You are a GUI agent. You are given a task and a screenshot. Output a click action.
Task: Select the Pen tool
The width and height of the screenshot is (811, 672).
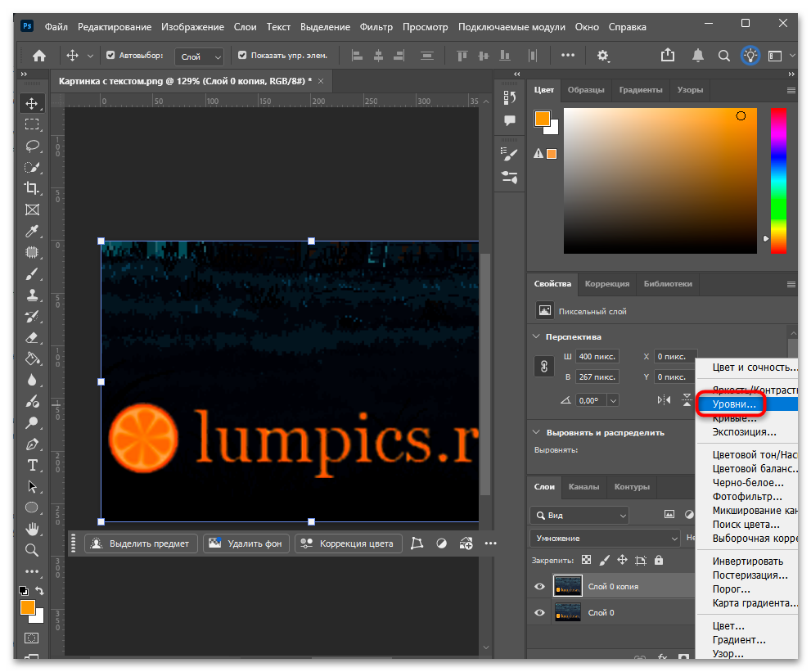coord(32,444)
